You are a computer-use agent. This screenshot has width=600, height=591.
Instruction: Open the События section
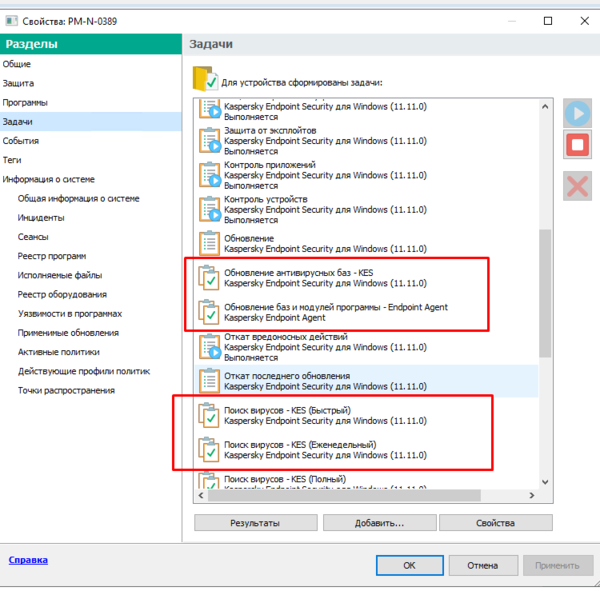coord(91,141)
